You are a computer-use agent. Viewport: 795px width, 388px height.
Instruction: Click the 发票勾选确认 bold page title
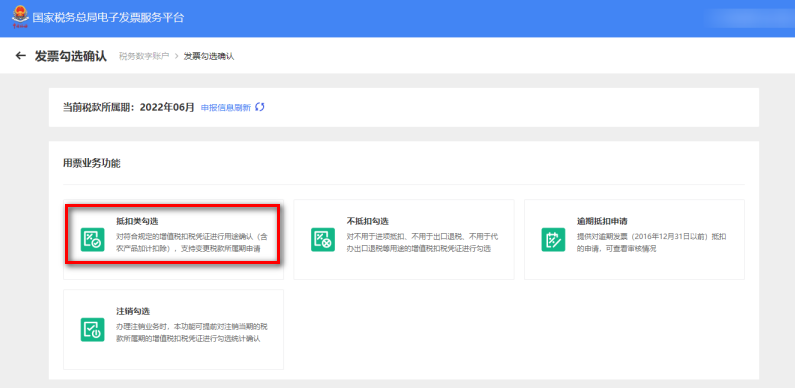70,56
